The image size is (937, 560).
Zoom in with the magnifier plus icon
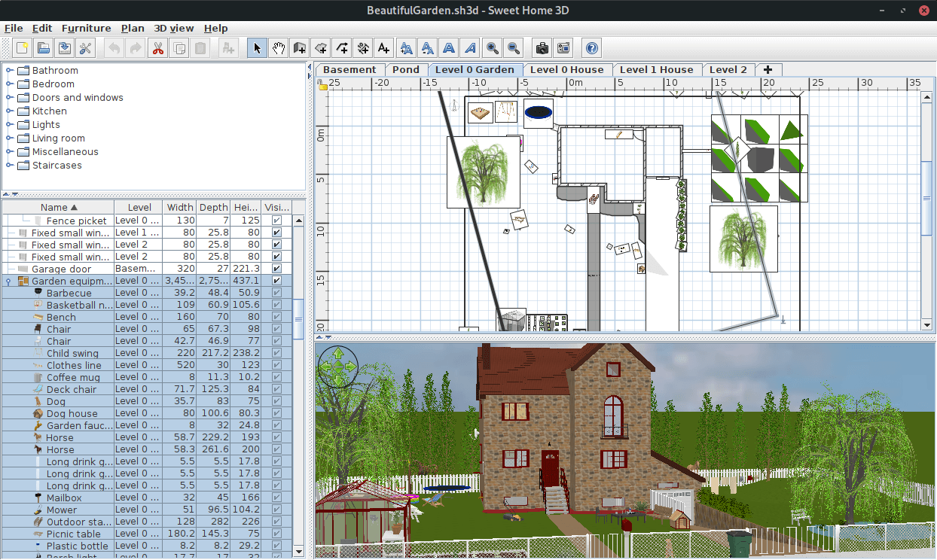pyautogui.click(x=493, y=48)
